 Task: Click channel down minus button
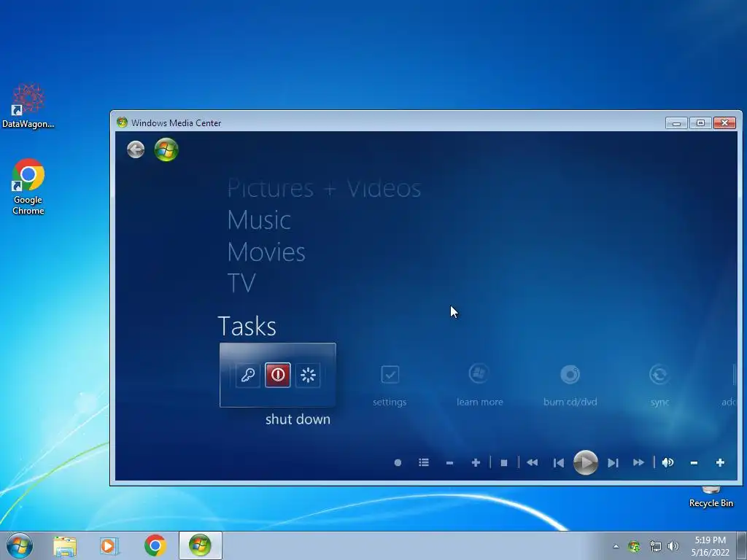coord(449,462)
